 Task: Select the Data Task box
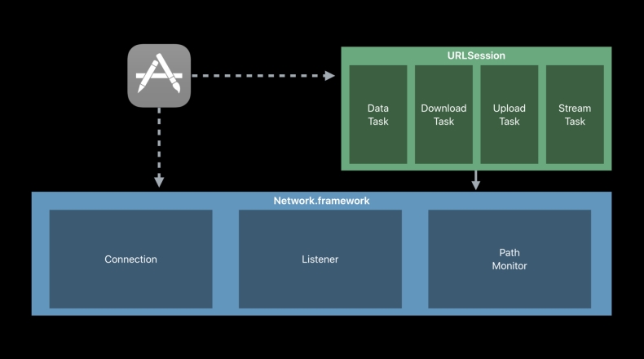pyautogui.click(x=378, y=114)
